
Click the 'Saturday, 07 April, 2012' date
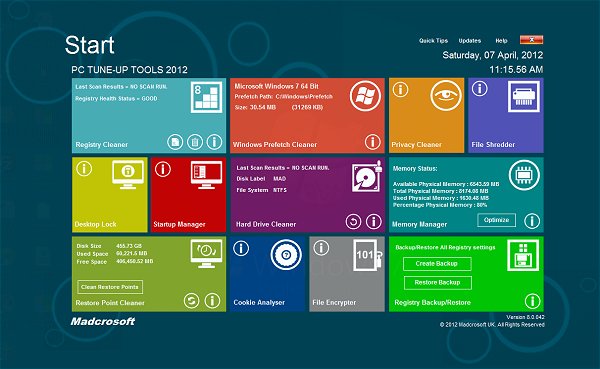tap(492, 55)
